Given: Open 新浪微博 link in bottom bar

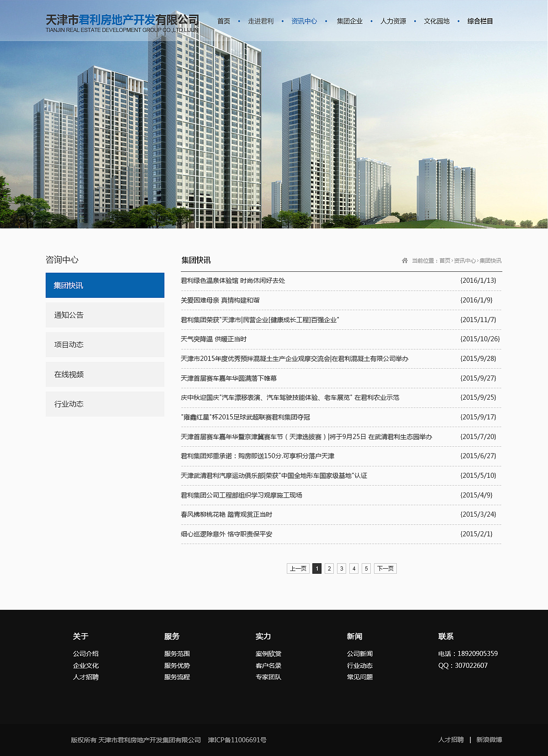Looking at the screenshot, I should pos(489,740).
